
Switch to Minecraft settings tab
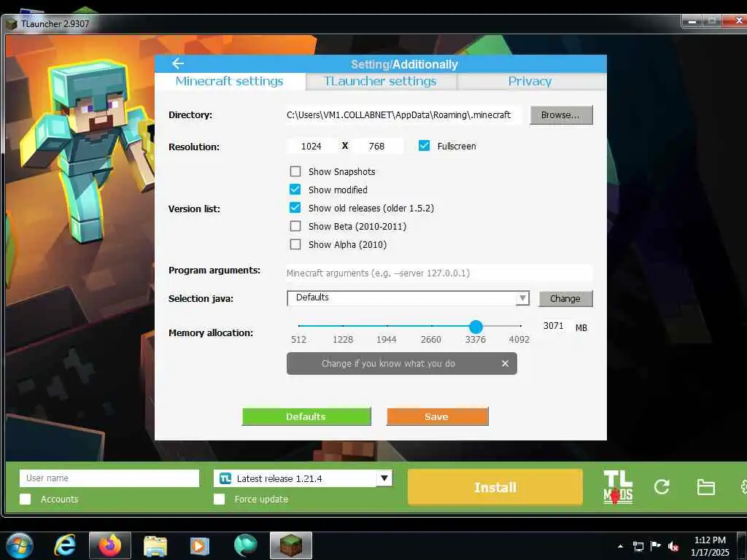230,82
